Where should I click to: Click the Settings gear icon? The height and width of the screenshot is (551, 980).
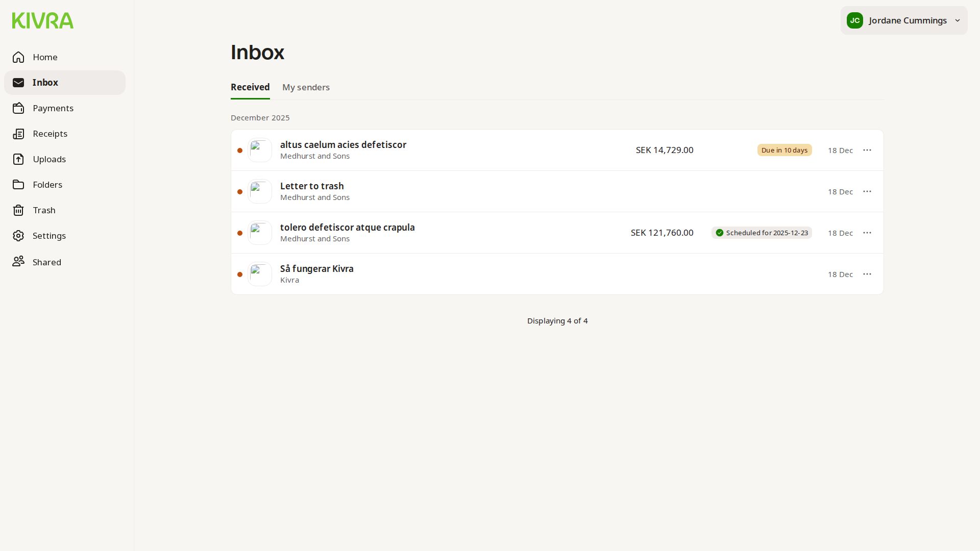tap(18, 236)
